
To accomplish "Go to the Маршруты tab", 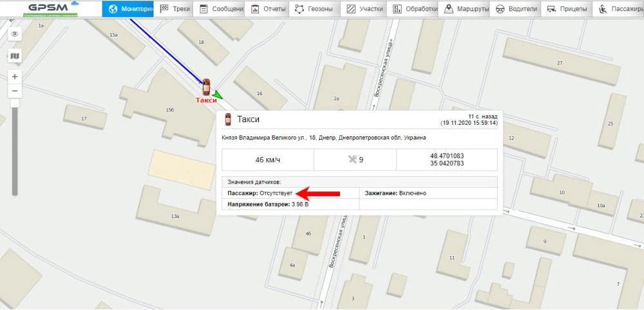I will [464, 8].
